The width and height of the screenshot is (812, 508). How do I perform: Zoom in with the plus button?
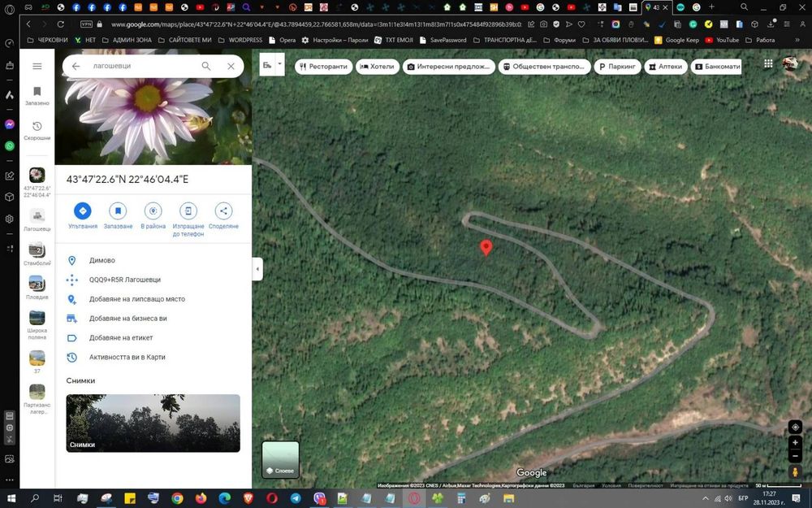796,443
